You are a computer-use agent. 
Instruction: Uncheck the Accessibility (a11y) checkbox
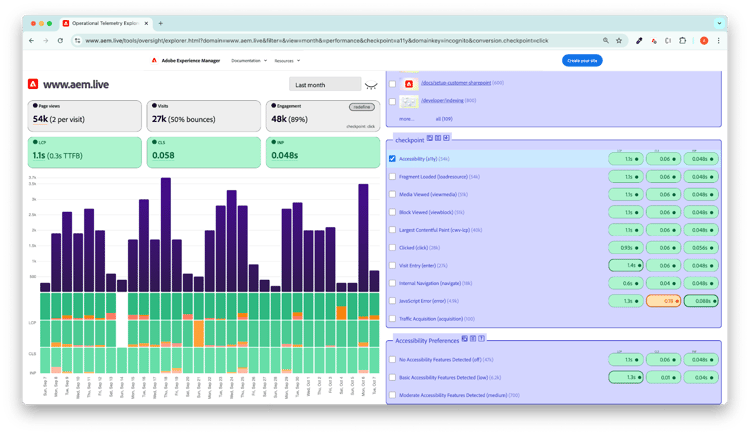[393, 158]
